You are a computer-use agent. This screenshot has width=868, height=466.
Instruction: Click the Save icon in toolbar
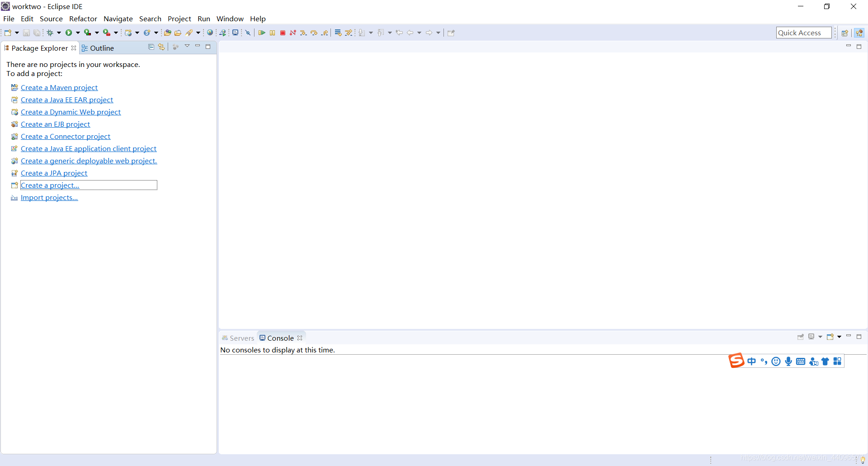tap(26, 33)
